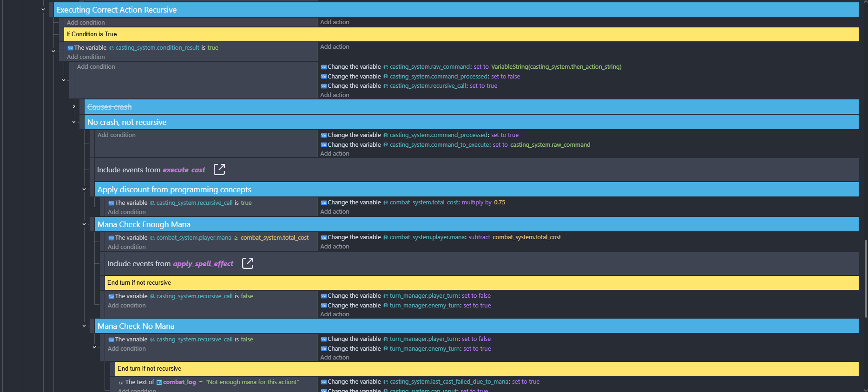The width and height of the screenshot is (868, 392).
Task: Click Add action below recursive_call set to true
Action: point(335,95)
